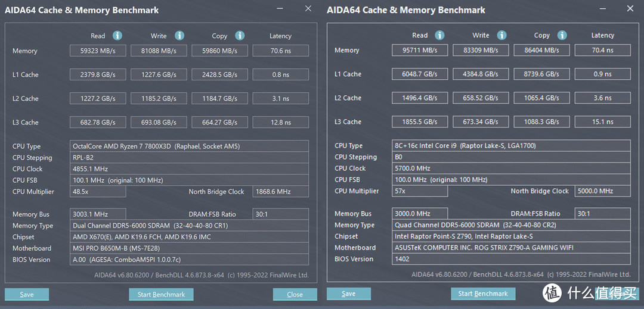Select L3 cache latency 12.8 ns

(x=280, y=122)
